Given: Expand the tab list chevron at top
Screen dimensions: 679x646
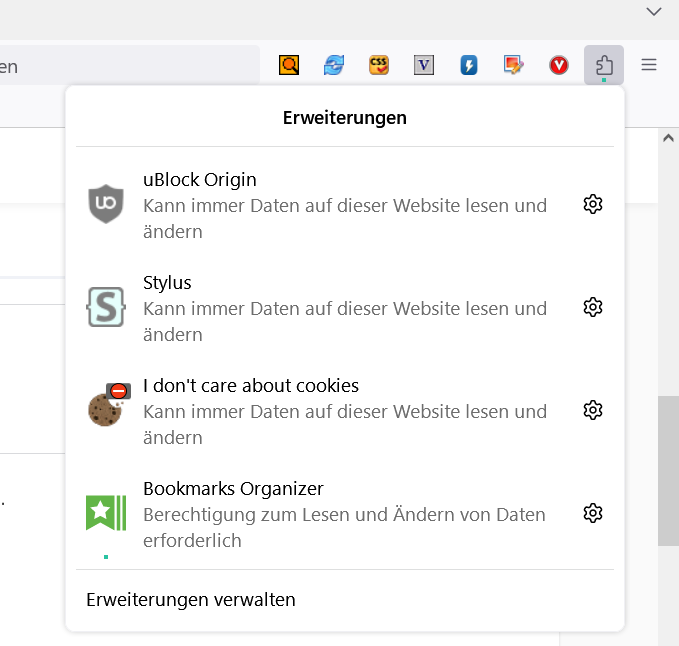Looking at the screenshot, I should pos(654,12).
